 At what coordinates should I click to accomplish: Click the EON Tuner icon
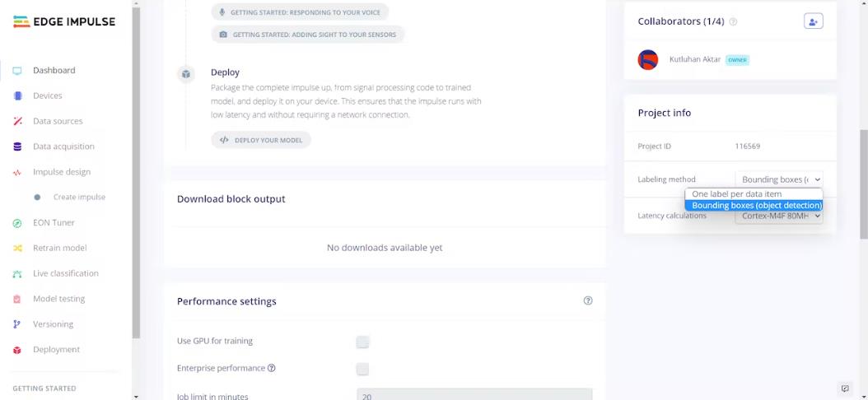coord(17,223)
